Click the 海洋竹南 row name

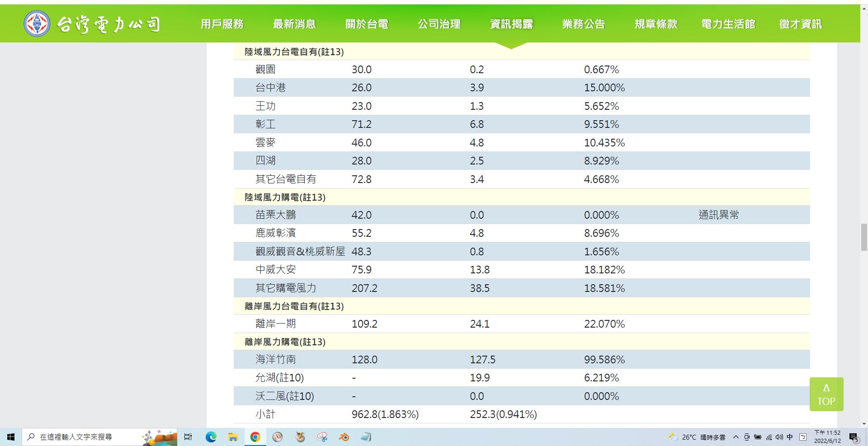(x=276, y=360)
